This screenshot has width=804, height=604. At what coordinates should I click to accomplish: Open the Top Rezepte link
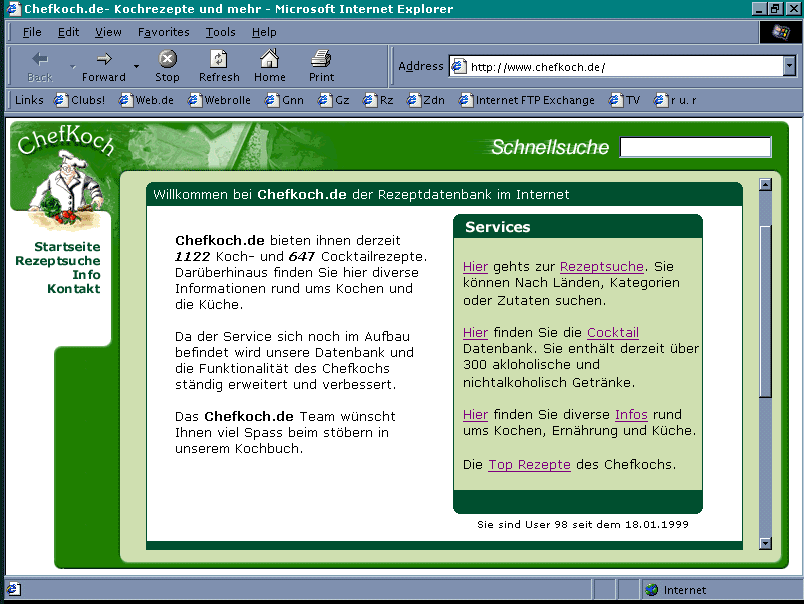click(x=529, y=465)
